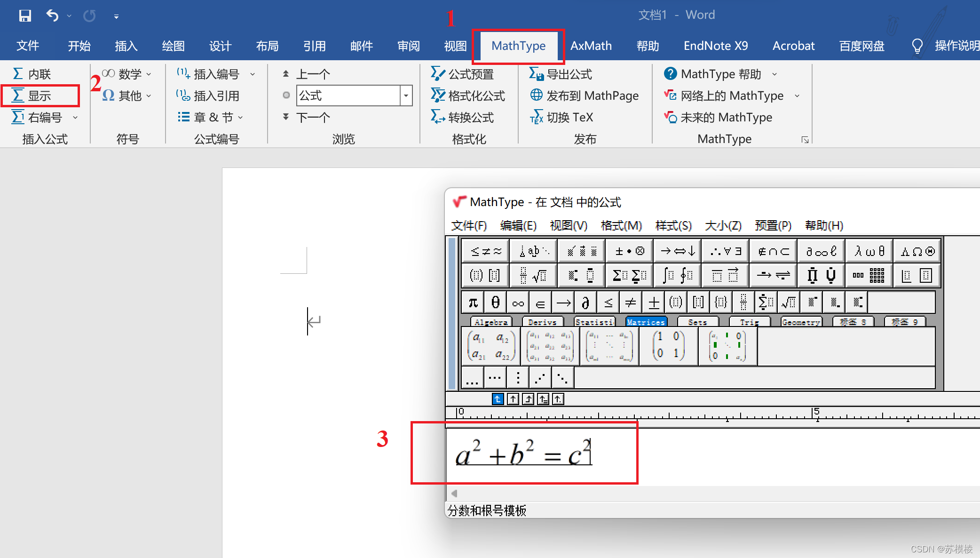Viewport: 980px width, 558px height.
Task: Insert 2x2 identity matrix template
Action: [668, 347]
